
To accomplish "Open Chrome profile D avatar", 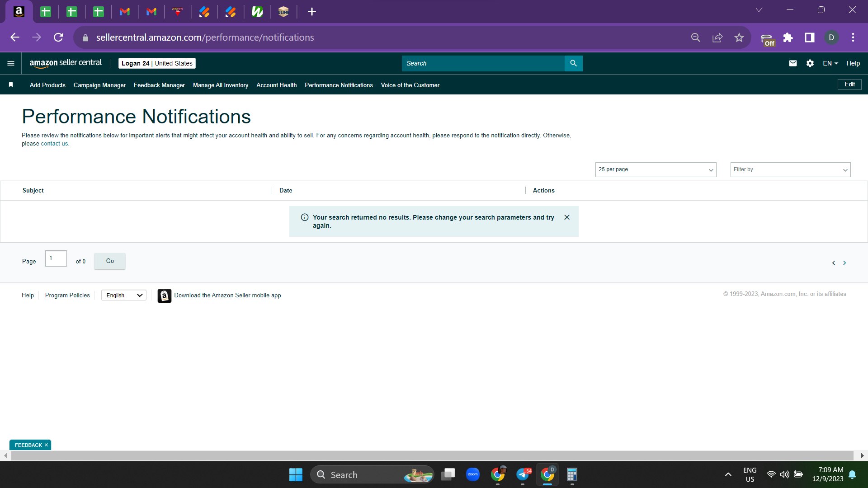I will tap(831, 38).
